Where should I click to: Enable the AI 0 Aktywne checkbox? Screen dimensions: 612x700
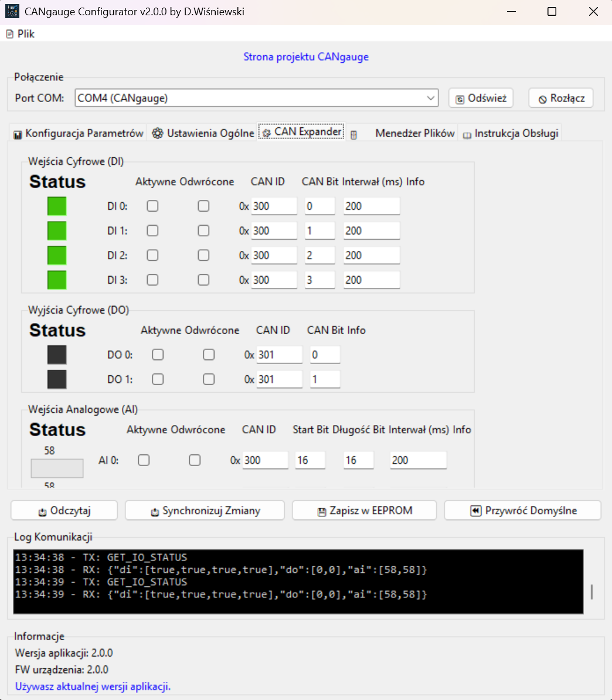click(144, 460)
